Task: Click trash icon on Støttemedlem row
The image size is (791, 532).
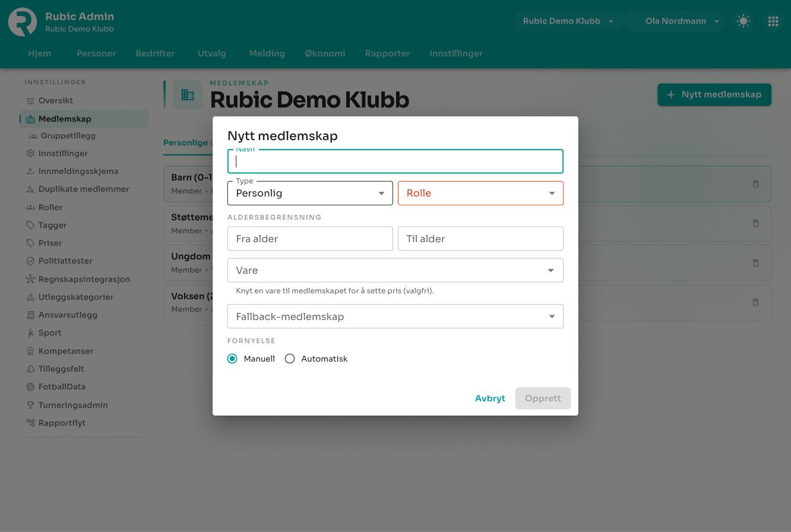Action: coord(755,223)
